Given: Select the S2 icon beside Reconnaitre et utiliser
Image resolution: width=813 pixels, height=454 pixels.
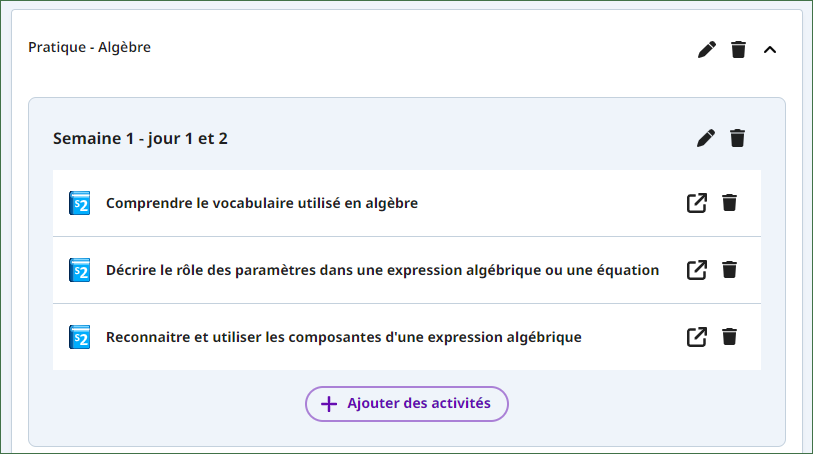Looking at the screenshot, I should [79, 337].
